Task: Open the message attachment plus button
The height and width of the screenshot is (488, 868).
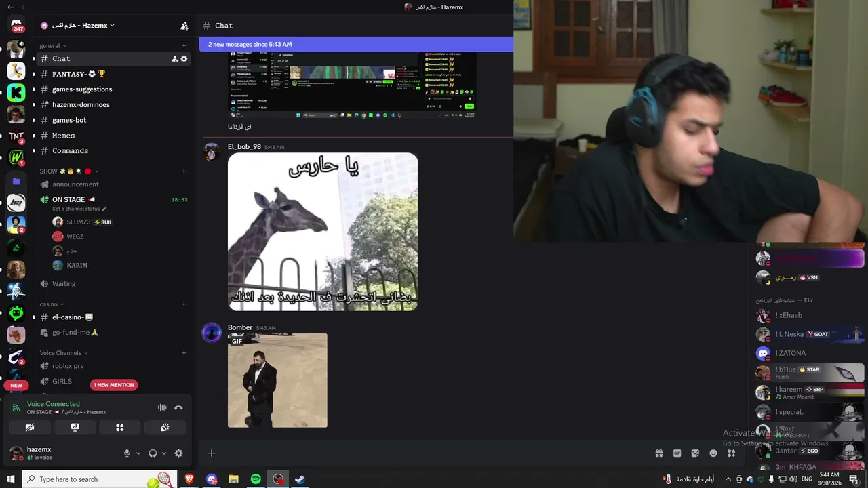Action: [x=212, y=453]
